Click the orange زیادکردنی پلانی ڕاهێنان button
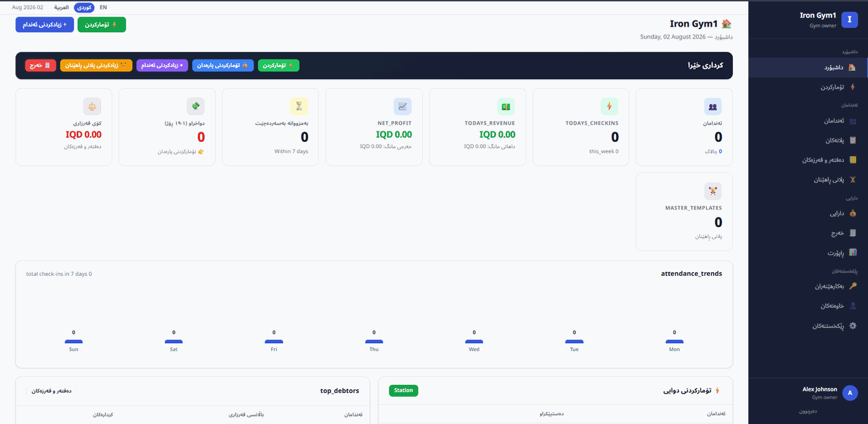This screenshot has height=424, width=868. click(96, 65)
